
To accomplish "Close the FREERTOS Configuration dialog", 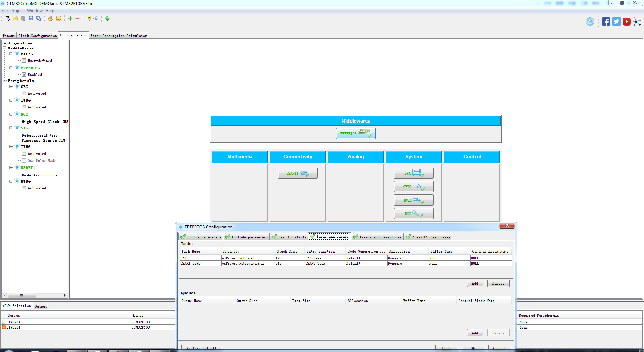I will [x=507, y=225].
